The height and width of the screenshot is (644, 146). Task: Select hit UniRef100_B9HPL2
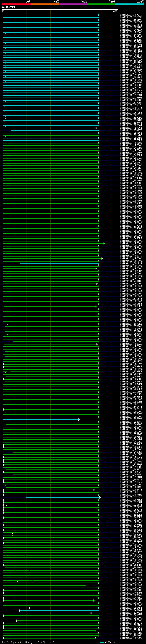pyautogui.click(x=131, y=77)
